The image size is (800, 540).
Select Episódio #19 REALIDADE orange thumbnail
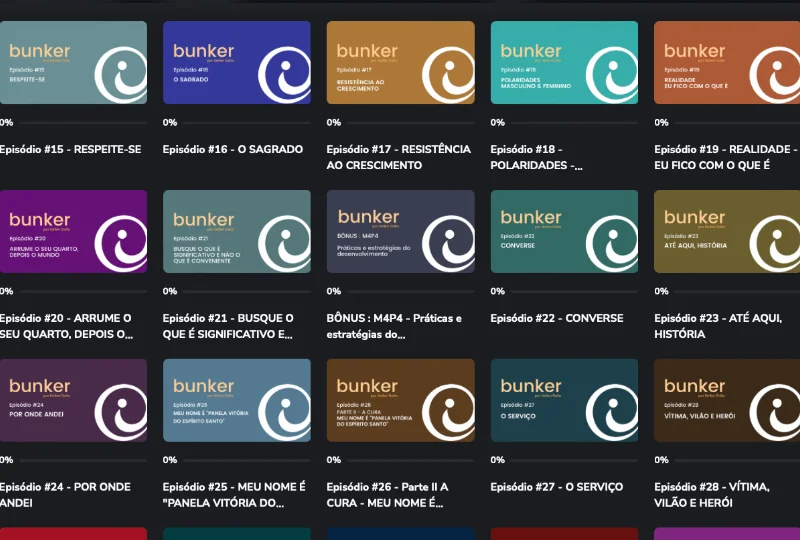(x=725, y=63)
